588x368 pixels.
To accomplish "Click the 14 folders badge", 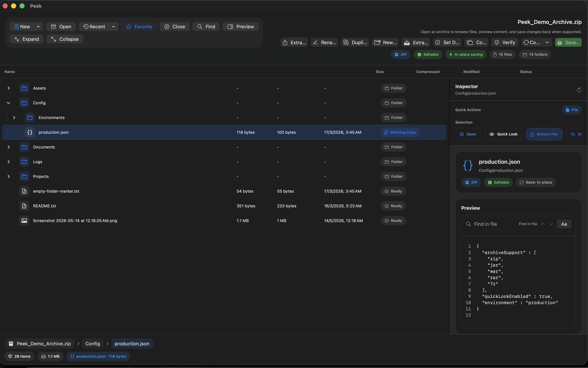I will pyautogui.click(x=535, y=55).
